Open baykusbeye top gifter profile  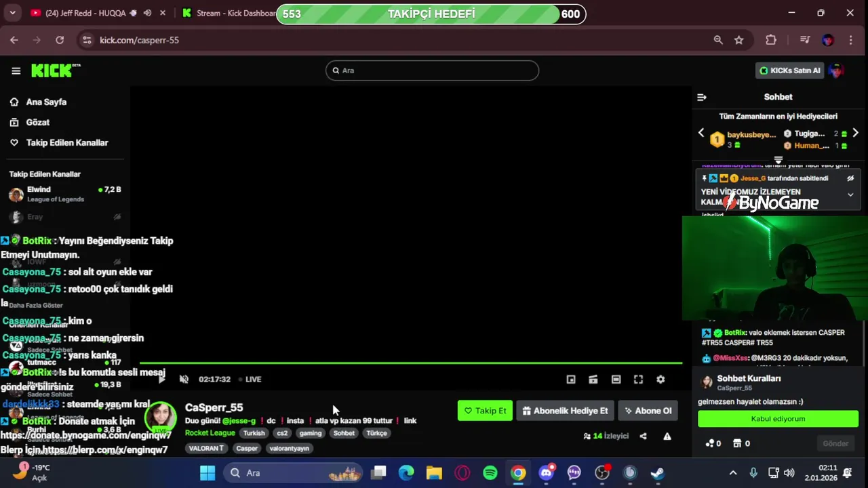point(751,135)
